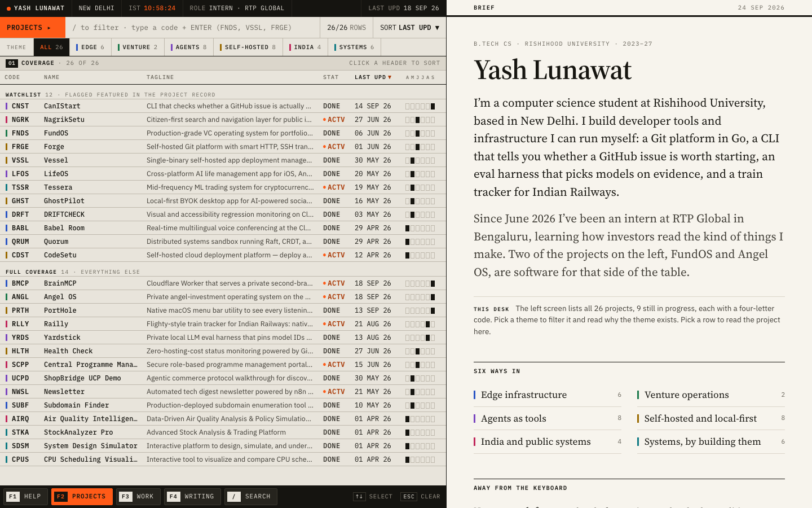The image size is (812, 508).
Task: Select the BMCP BrainMCP project row
Action: [223, 283]
